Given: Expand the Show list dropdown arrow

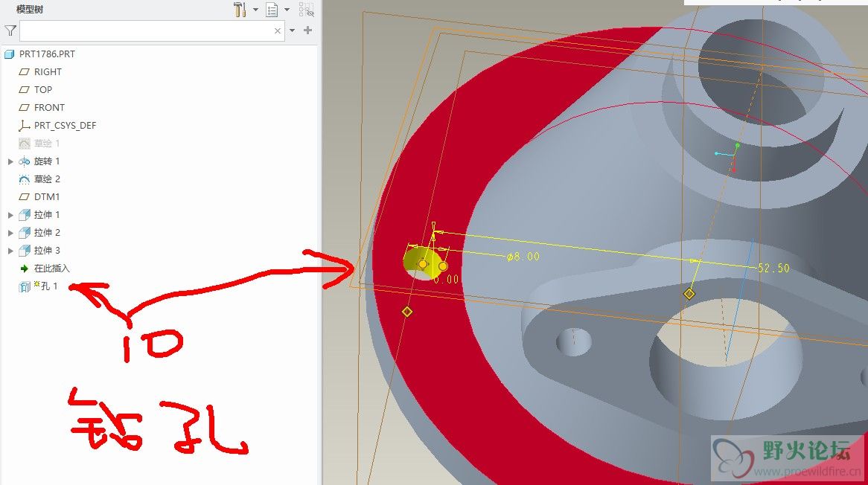Looking at the screenshot, I should tap(287, 10).
